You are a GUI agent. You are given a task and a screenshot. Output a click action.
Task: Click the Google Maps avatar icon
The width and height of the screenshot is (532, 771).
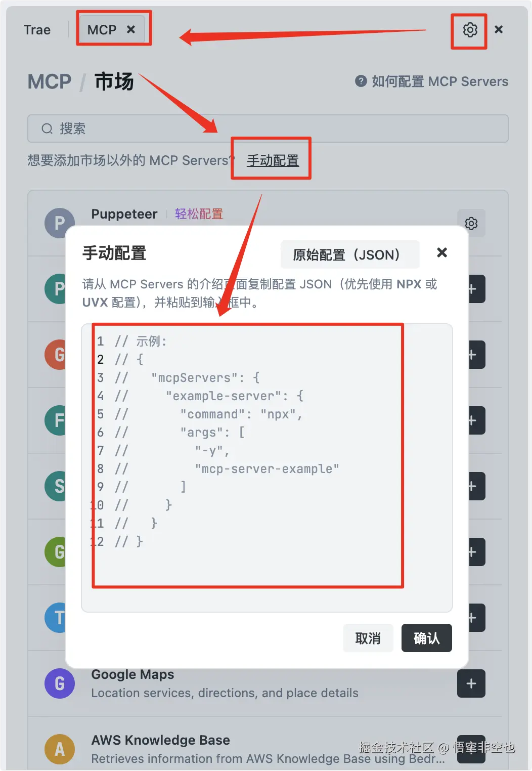[x=60, y=683]
